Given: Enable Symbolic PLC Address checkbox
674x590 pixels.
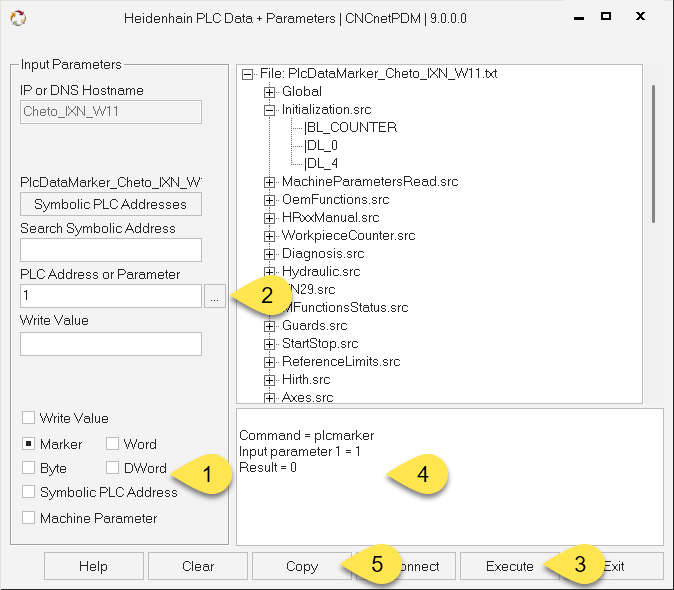Looking at the screenshot, I should (x=28, y=492).
